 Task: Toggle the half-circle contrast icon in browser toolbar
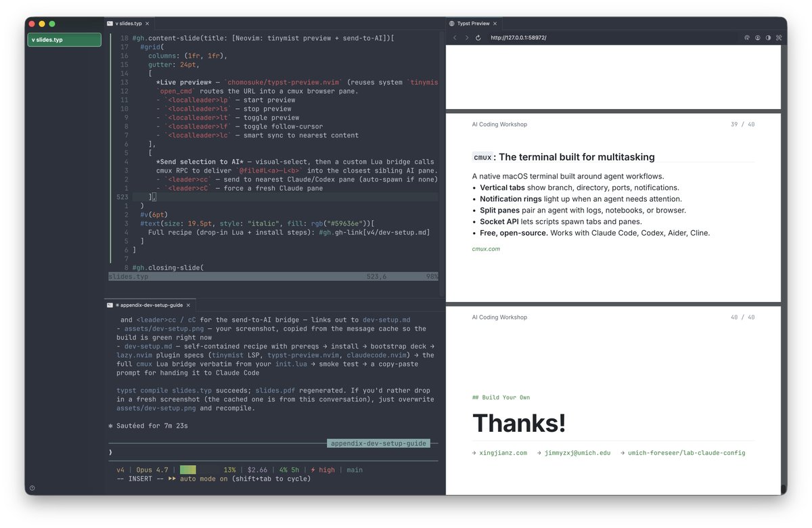[768, 38]
